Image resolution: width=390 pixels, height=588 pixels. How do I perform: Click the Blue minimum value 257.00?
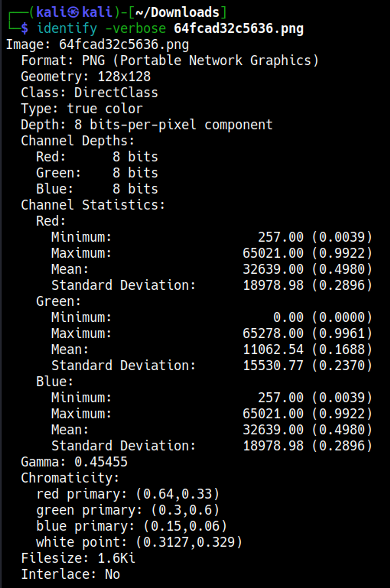tap(280, 398)
